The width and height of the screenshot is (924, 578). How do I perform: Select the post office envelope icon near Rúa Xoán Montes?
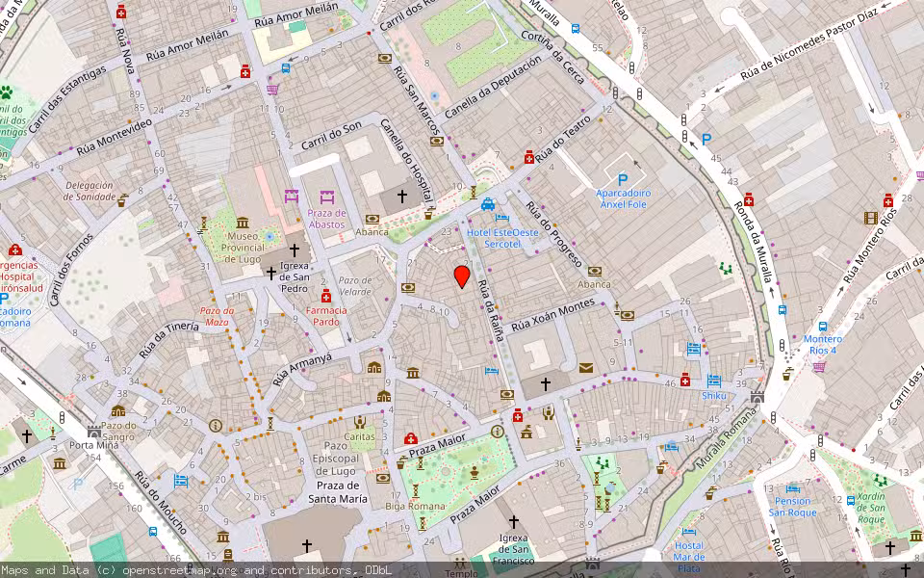584,368
